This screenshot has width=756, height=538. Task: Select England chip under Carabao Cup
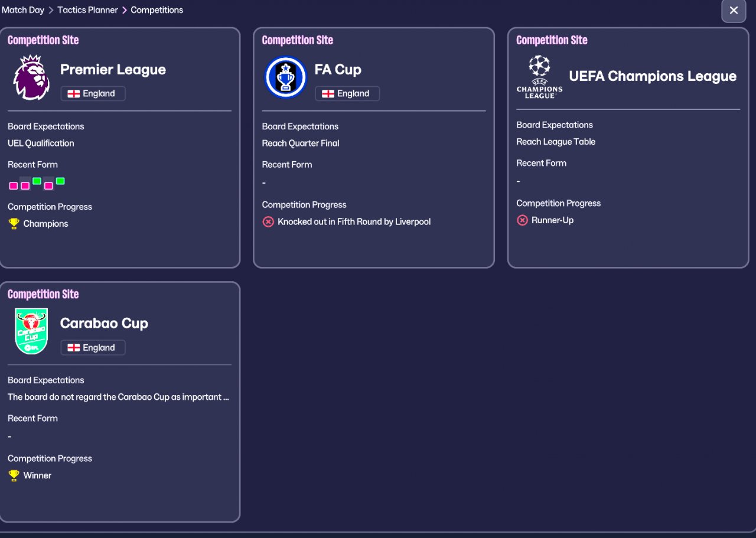pos(93,348)
